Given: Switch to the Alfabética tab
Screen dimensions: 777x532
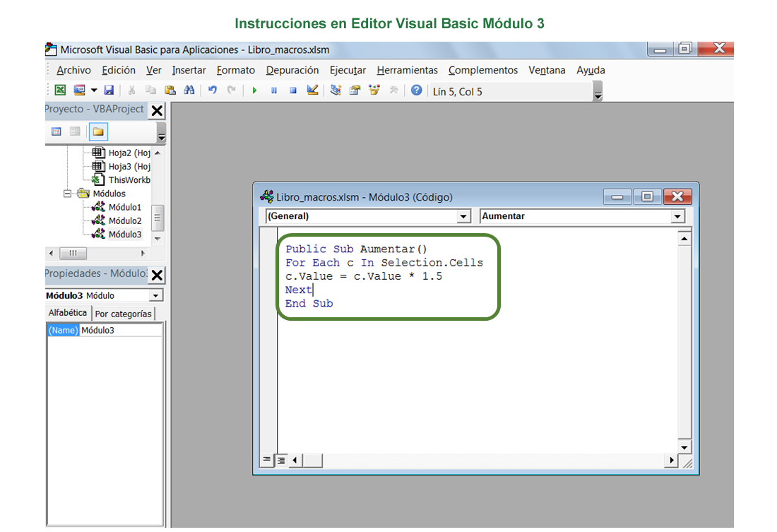Looking at the screenshot, I should click(x=67, y=313).
